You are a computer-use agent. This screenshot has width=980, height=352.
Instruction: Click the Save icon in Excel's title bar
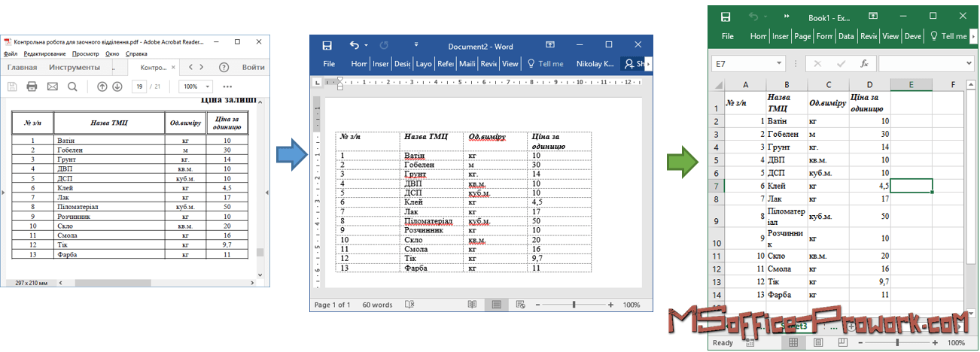[x=726, y=17]
